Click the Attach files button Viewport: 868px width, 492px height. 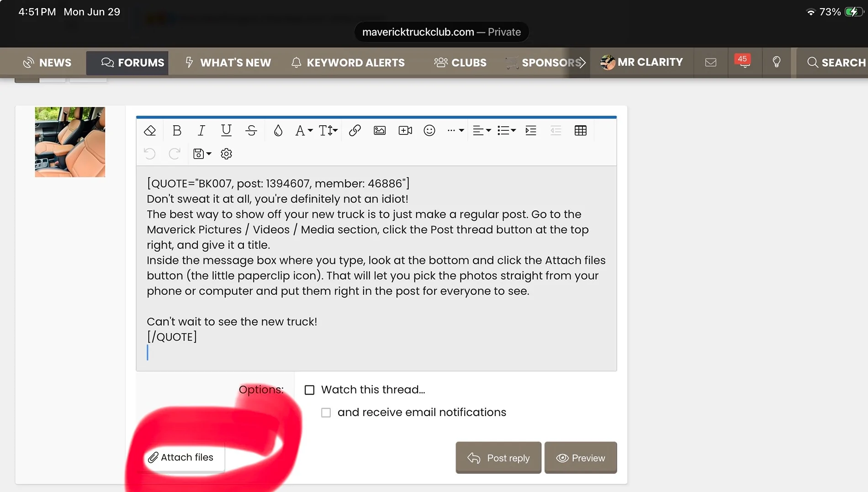[181, 457]
